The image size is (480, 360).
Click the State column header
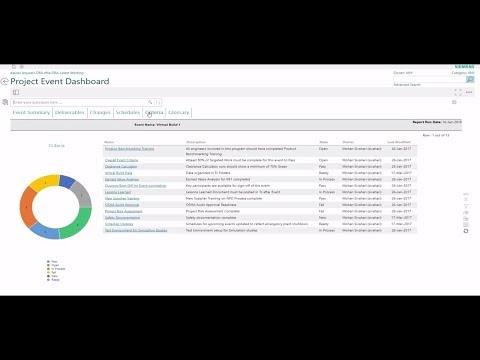point(323,142)
